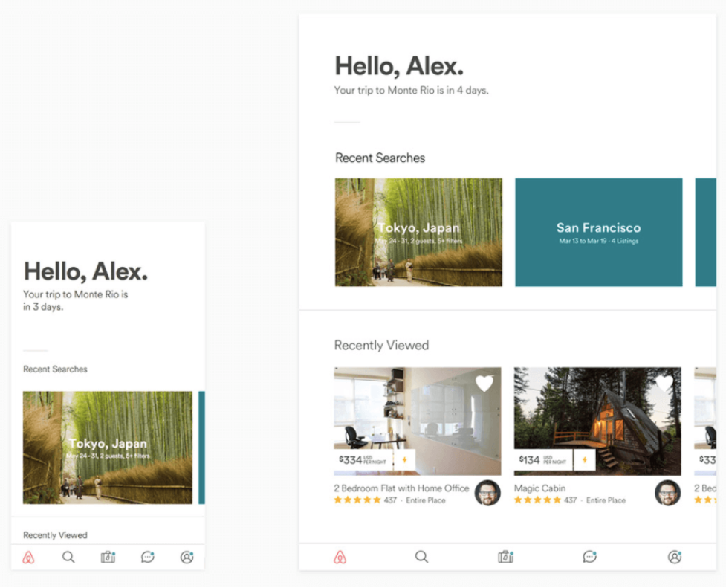Open profile icon in phone layout tab bar
The width and height of the screenshot is (726, 588).
[x=187, y=557]
